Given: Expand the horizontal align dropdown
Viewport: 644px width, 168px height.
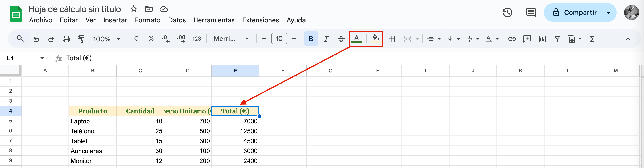Looking at the screenshot, I should coord(434,39).
